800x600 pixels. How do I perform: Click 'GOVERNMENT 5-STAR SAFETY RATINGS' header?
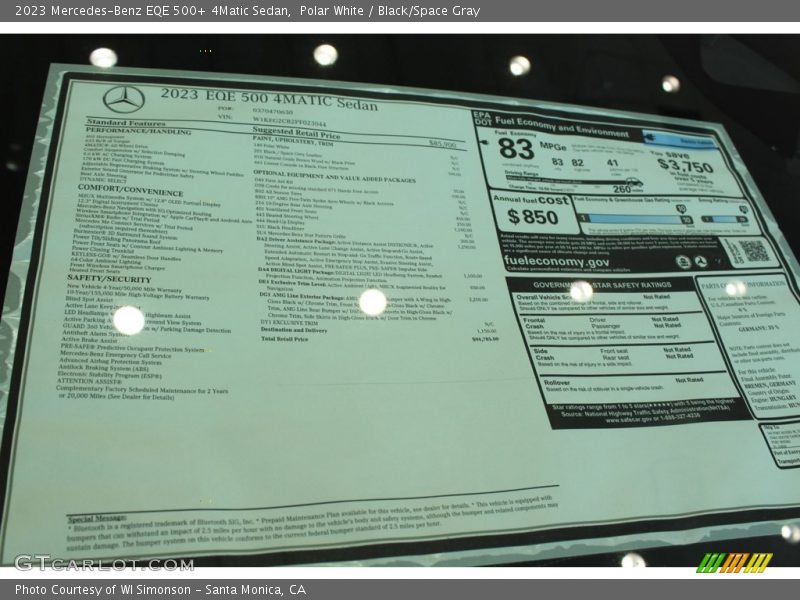click(602, 285)
